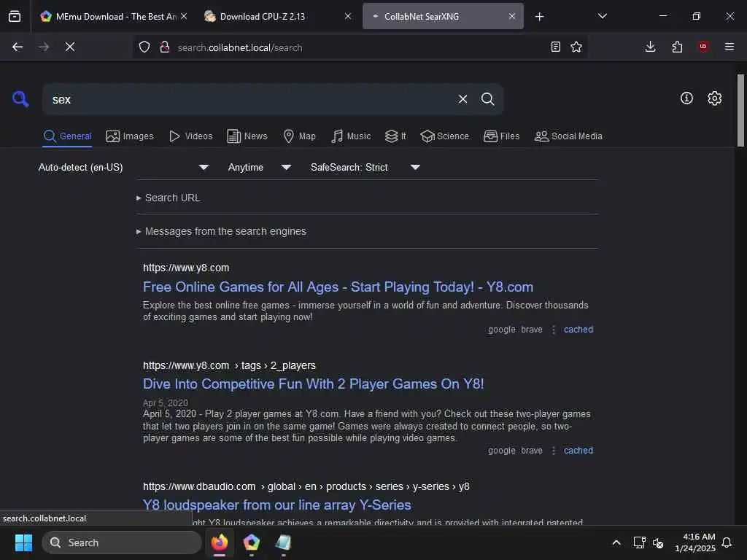Image resolution: width=747 pixels, height=560 pixels.
Task: Switch to the Videos tab
Action: point(190,136)
